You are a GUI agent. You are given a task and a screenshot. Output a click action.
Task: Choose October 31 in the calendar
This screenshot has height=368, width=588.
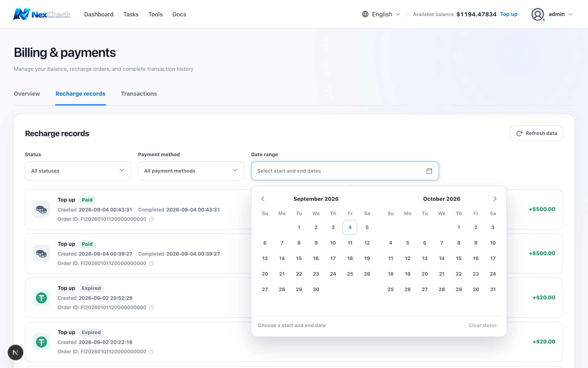[493, 290]
